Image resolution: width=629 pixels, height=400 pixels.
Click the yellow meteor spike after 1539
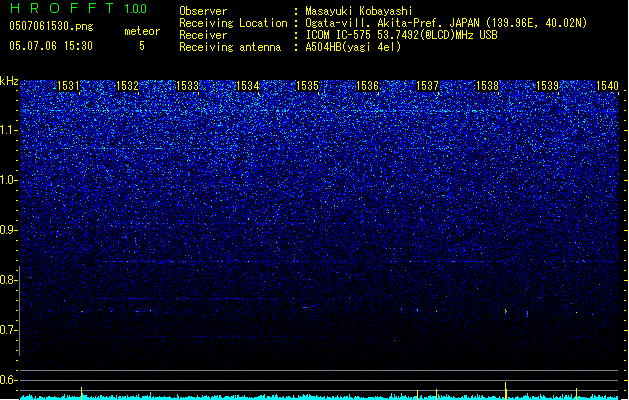576,394
